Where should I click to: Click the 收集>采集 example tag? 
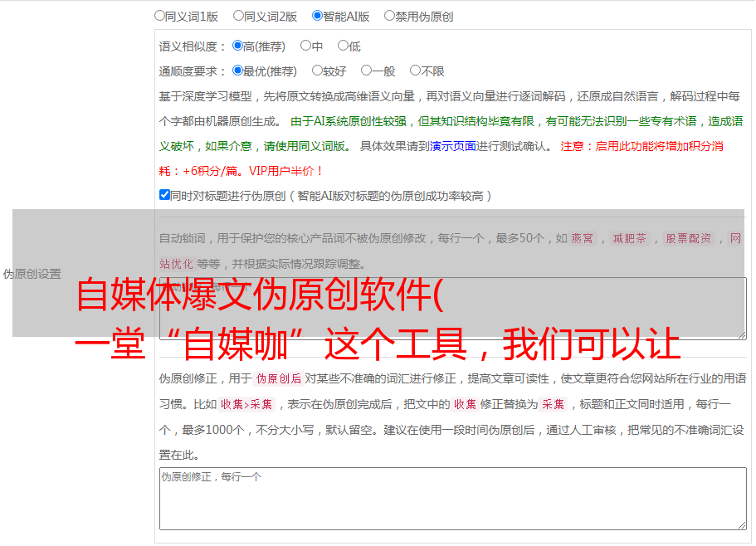[246, 404]
